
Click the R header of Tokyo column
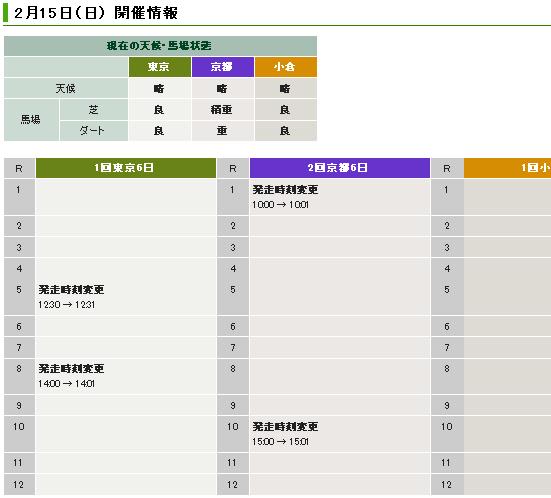pyautogui.click(x=19, y=168)
